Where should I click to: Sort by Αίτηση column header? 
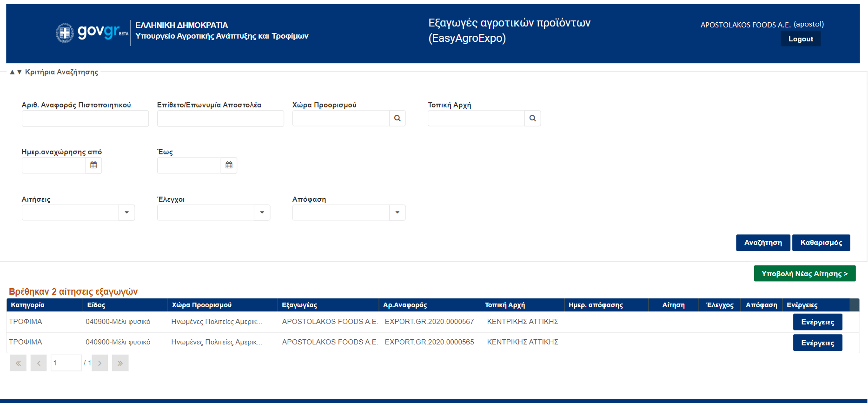[x=674, y=305]
